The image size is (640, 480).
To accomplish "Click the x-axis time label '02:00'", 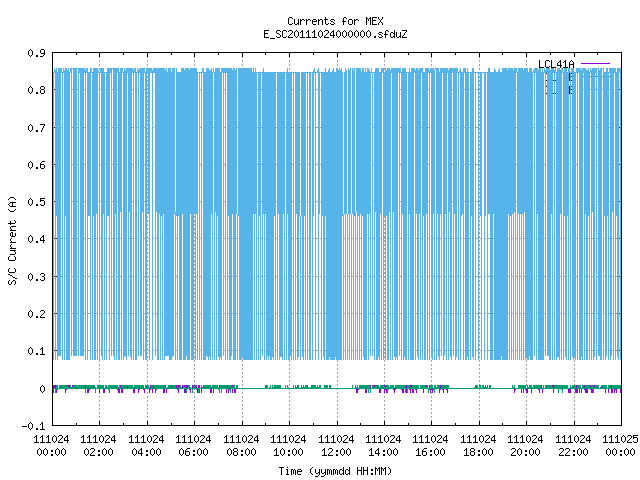I will pos(98,452).
